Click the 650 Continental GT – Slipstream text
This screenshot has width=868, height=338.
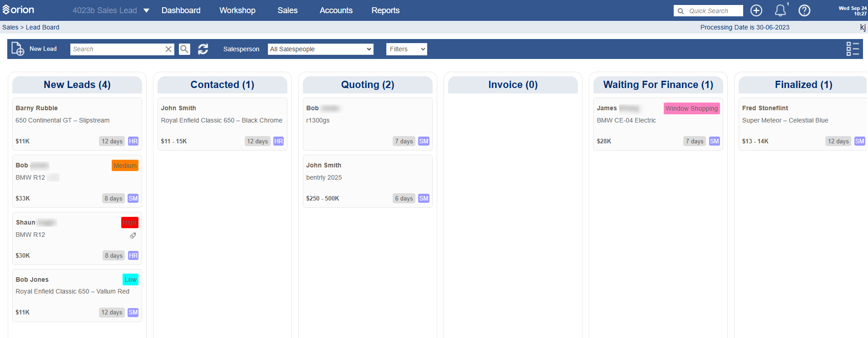pos(63,120)
